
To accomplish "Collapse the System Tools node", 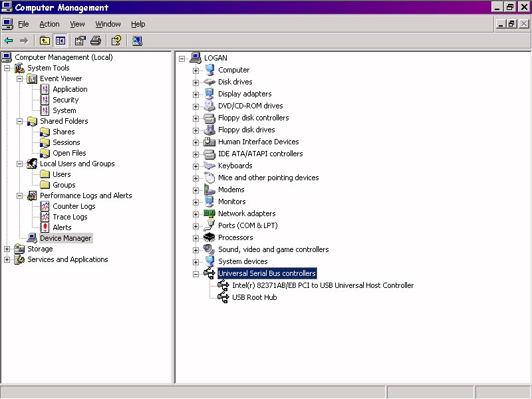I will 7,68.
